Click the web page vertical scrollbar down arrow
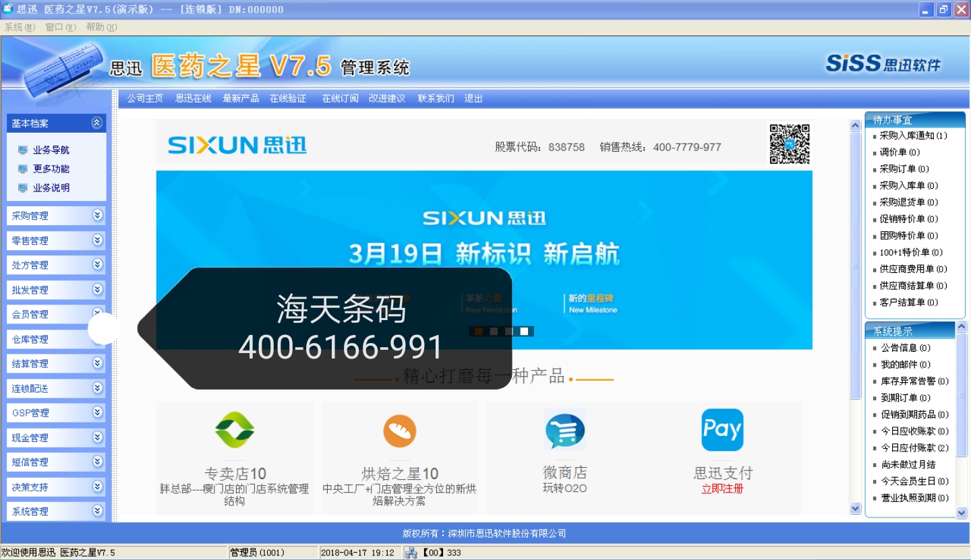The width and height of the screenshot is (971, 560). [x=856, y=509]
